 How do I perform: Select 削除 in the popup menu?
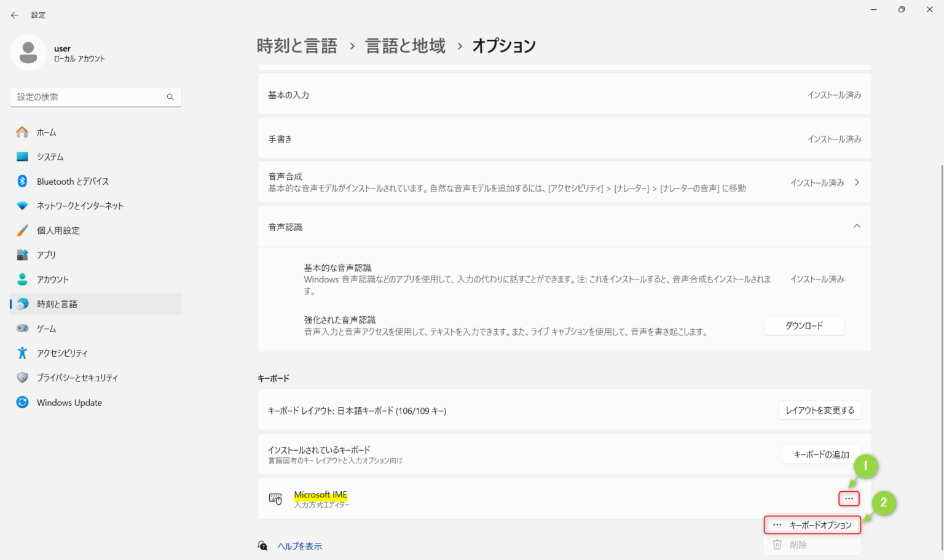point(798,545)
